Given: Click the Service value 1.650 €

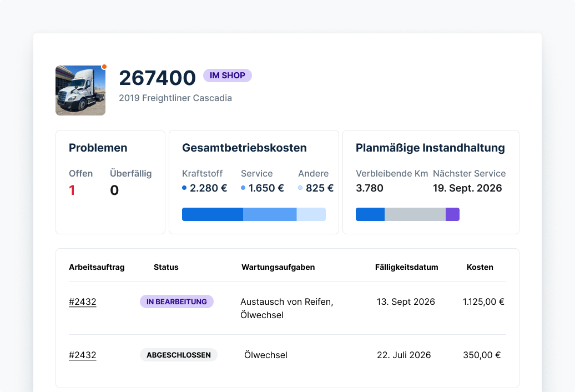Looking at the screenshot, I should (x=266, y=188).
